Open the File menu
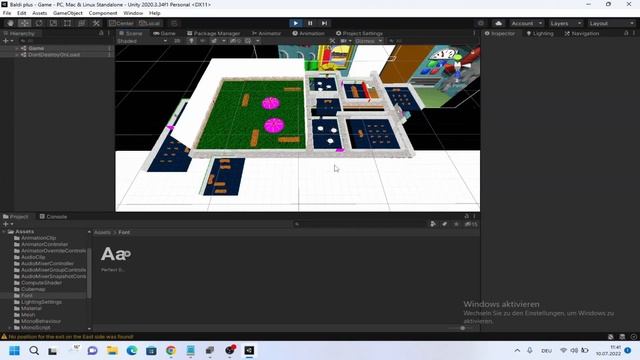The width and height of the screenshot is (640, 360). pos(7,13)
